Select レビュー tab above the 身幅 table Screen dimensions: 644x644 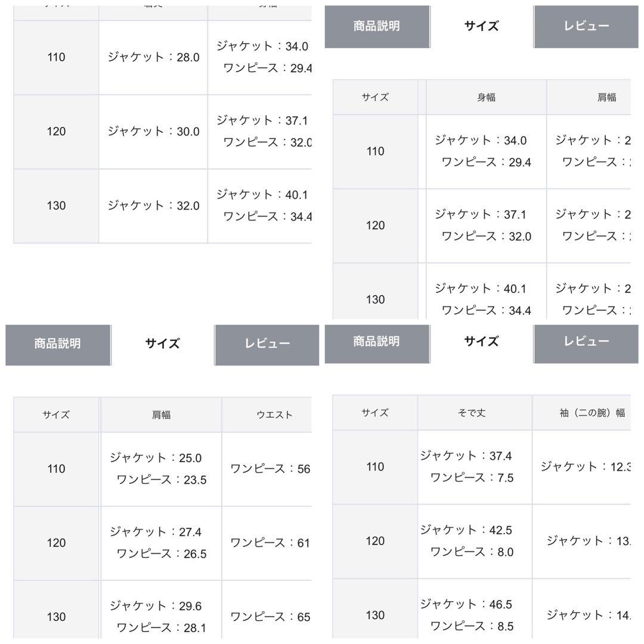[x=586, y=26]
